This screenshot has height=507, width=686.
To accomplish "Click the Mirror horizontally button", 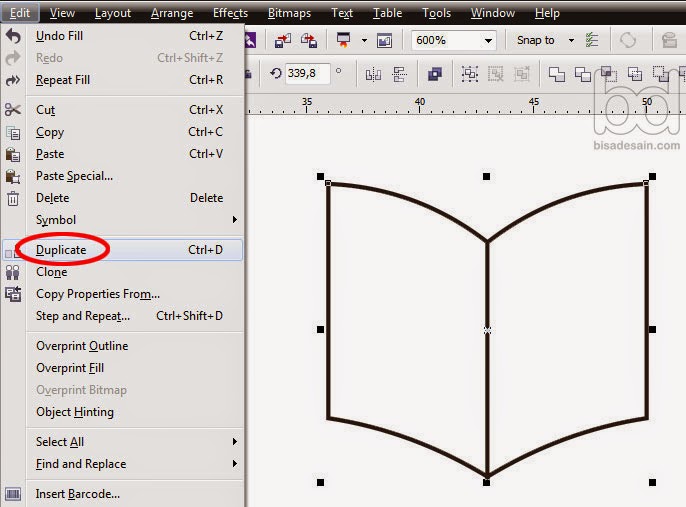I will click(373, 74).
